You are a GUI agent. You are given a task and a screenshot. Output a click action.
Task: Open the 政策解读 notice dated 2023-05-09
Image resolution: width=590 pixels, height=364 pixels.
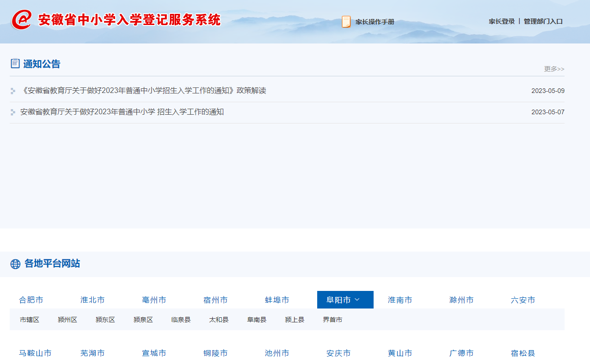coord(143,91)
